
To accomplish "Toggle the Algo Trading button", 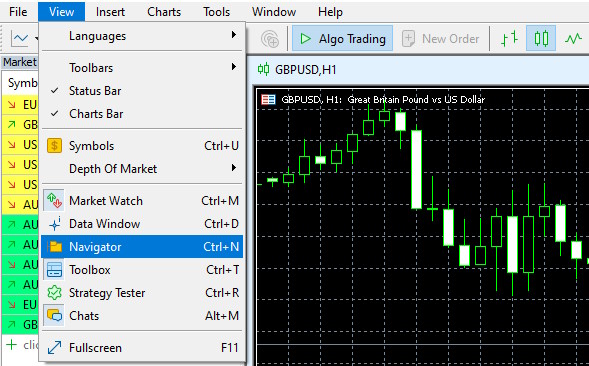I will (342, 38).
